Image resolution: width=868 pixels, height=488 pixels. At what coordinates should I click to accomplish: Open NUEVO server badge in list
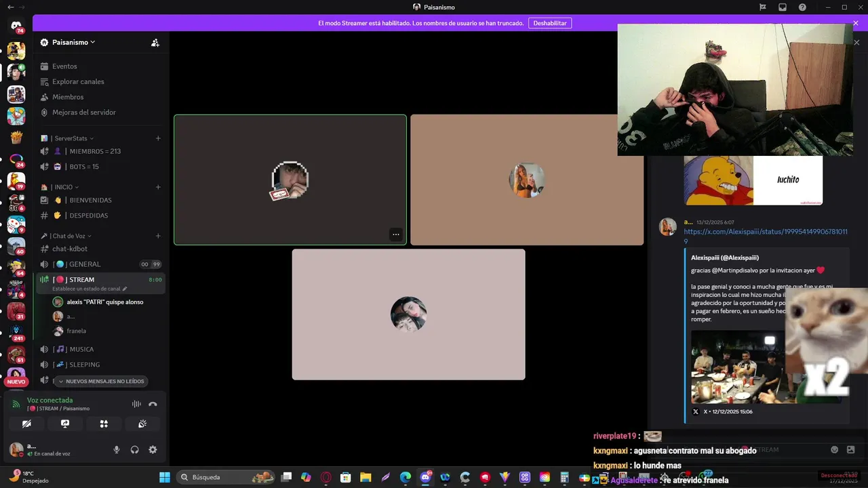16,382
